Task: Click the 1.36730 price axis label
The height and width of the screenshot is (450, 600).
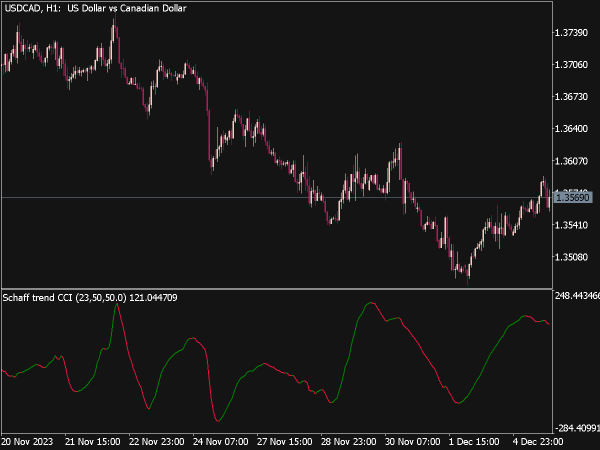Action: [574, 97]
